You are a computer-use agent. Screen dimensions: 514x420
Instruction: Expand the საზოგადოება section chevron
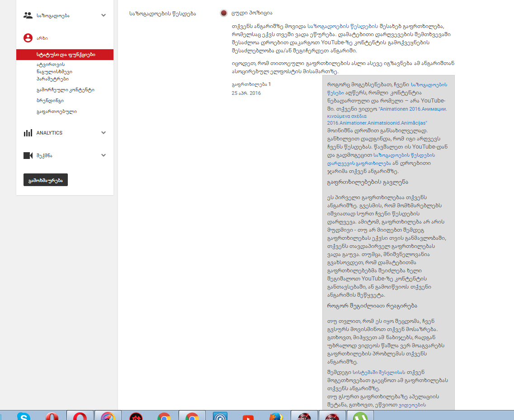tap(104, 15)
